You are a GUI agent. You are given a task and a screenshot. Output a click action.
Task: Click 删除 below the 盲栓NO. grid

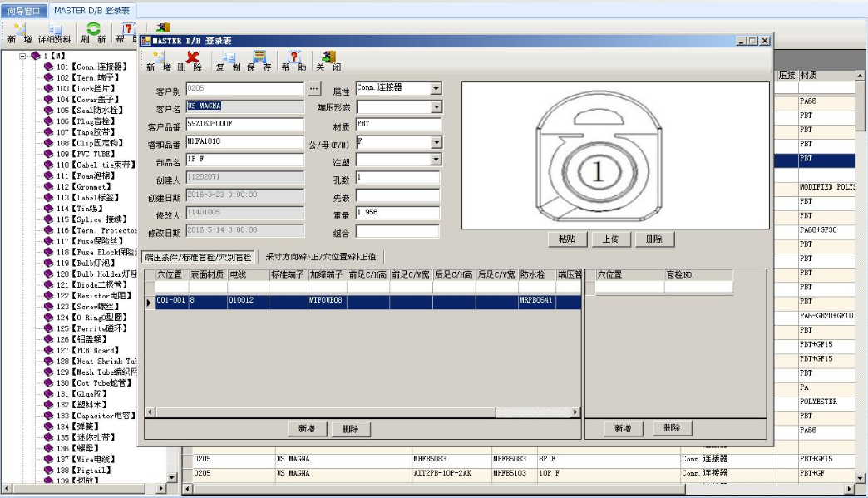pos(672,428)
